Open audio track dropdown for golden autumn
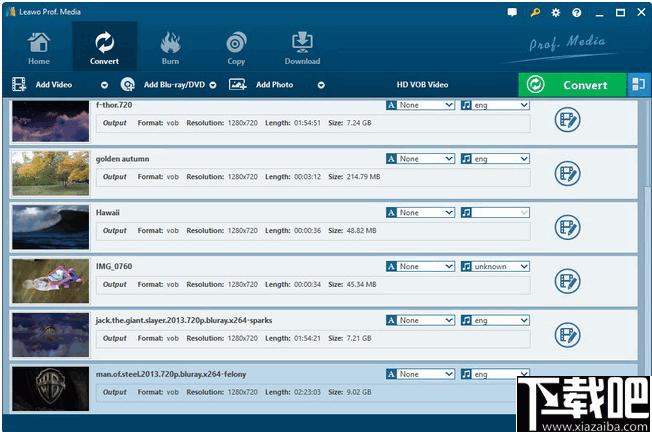The image size is (652, 432). [495, 159]
